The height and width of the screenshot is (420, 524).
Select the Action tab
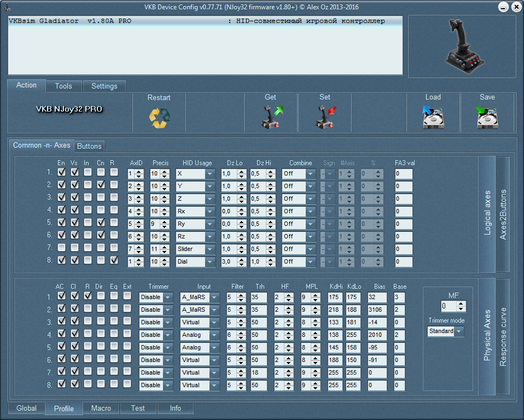tap(26, 85)
